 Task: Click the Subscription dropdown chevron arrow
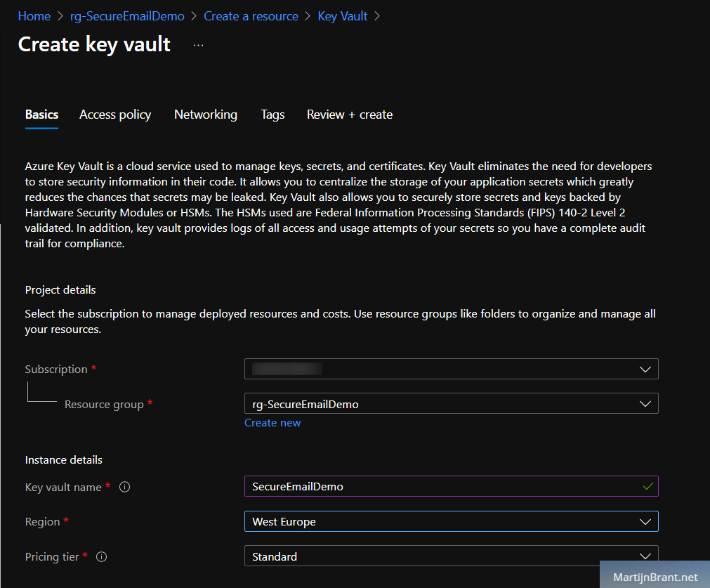[645, 370]
